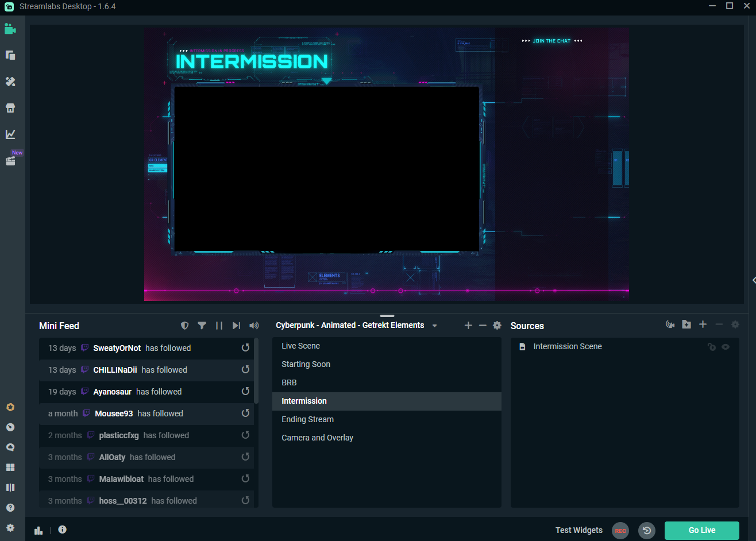Screen dimensions: 756x541
Task: Switch to the Ending Stream scene
Action: [x=307, y=419]
